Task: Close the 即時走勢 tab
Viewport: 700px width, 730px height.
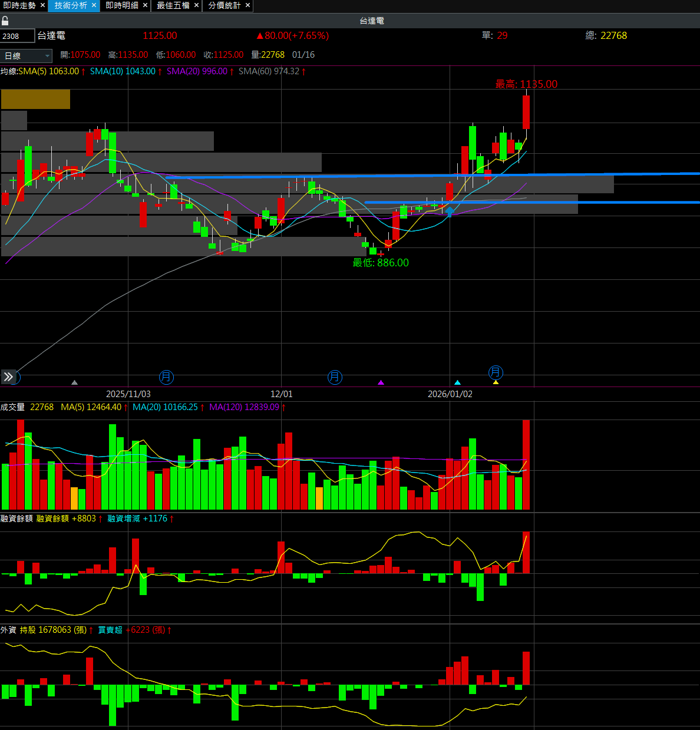Action: (x=42, y=5)
